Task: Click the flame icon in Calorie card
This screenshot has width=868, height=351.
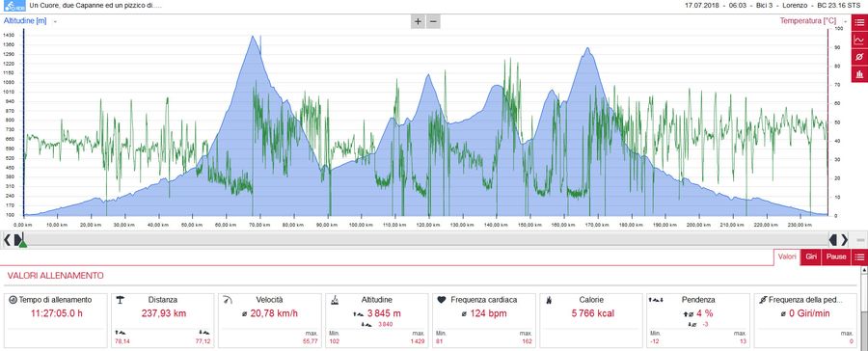Action: coord(548,300)
